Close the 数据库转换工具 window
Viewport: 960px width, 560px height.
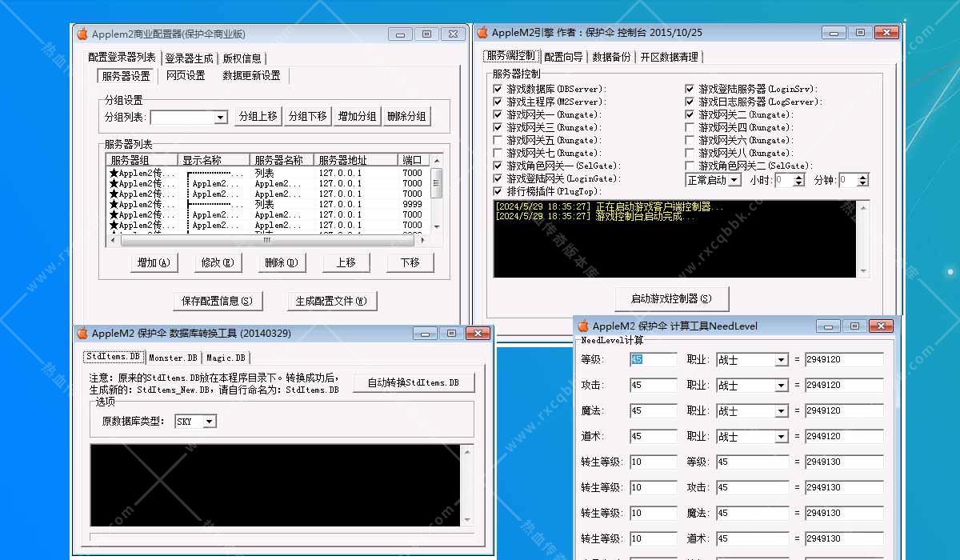point(478,333)
